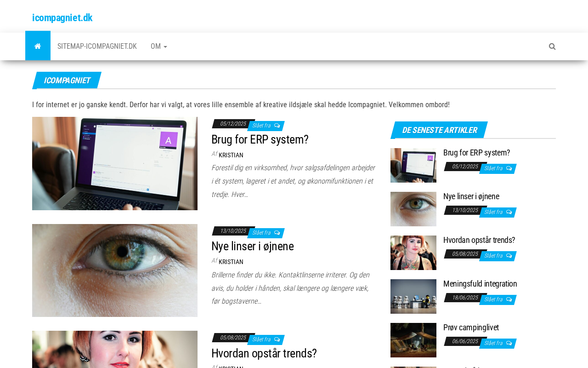Screen dimensions: 588x368
Task: Go to the home icon in navbar
Action: 38,46
